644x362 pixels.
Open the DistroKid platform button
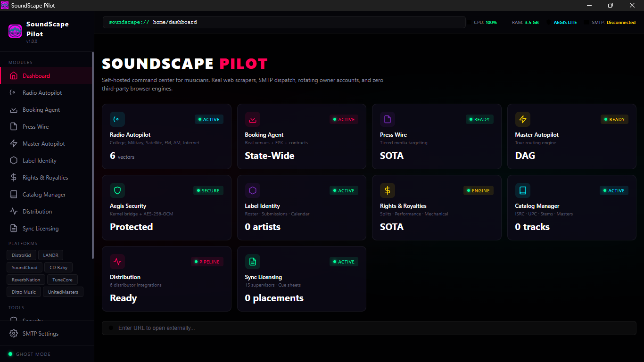21,255
